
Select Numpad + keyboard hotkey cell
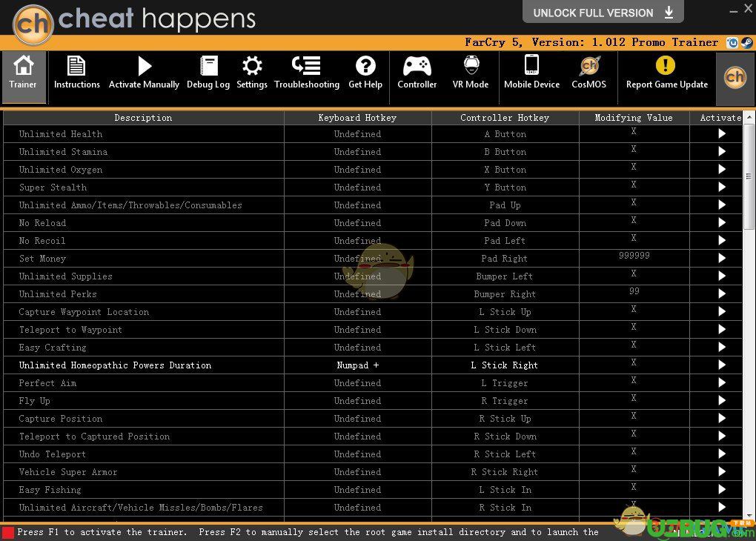pyautogui.click(x=358, y=365)
